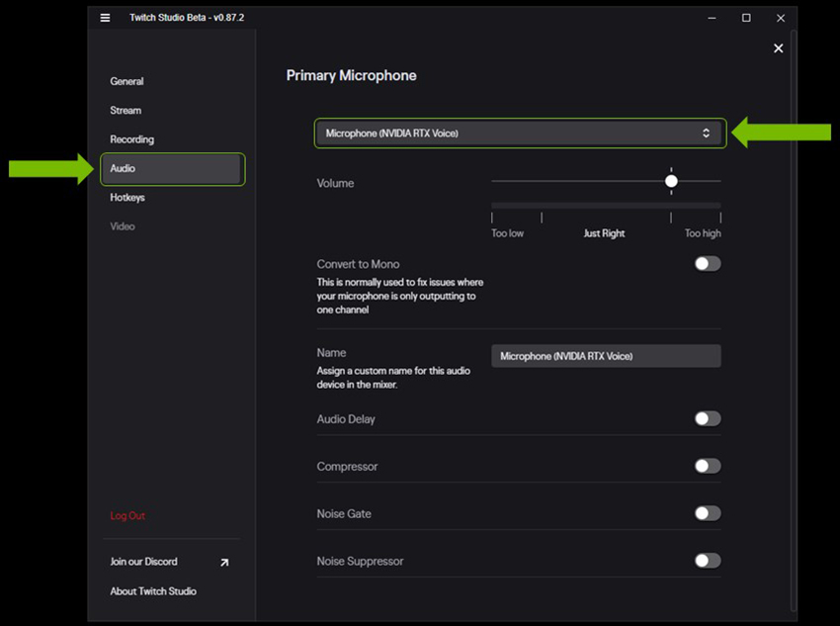
Task: Open the hamburger menu icon
Action: pos(104,17)
